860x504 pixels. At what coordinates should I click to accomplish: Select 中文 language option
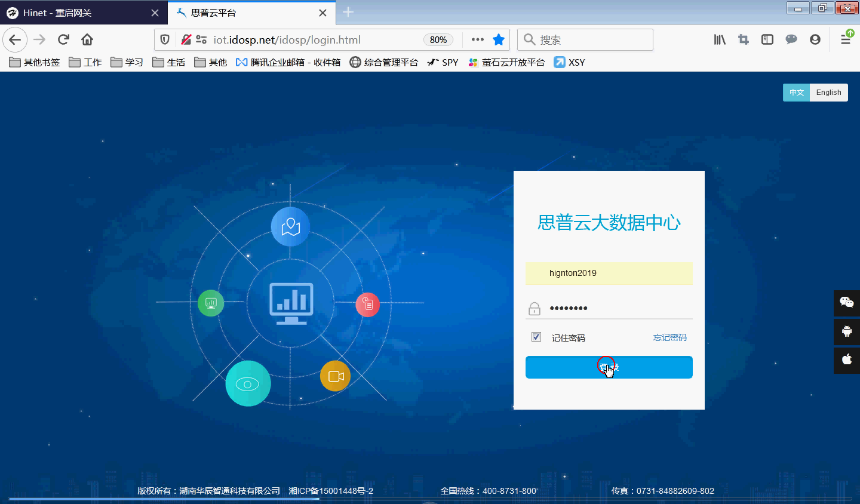[796, 93]
